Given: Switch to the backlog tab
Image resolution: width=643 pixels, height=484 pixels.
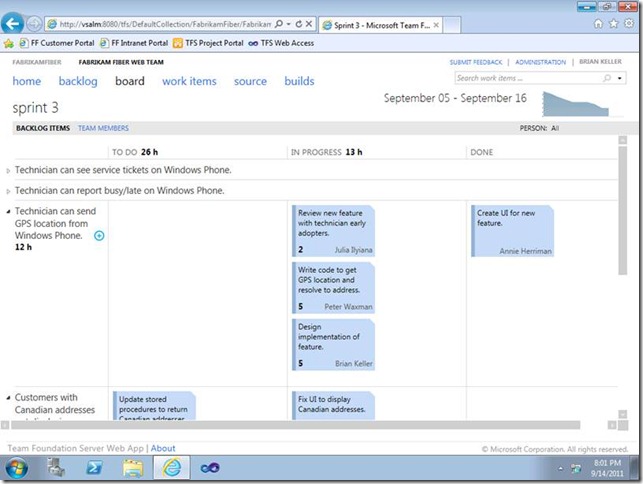Looking at the screenshot, I should coord(78,81).
